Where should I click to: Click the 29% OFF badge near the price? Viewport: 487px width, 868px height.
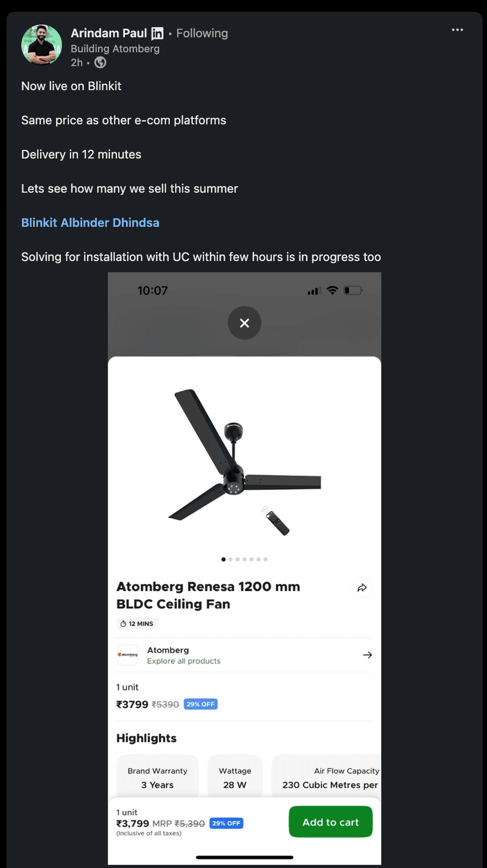click(x=201, y=704)
